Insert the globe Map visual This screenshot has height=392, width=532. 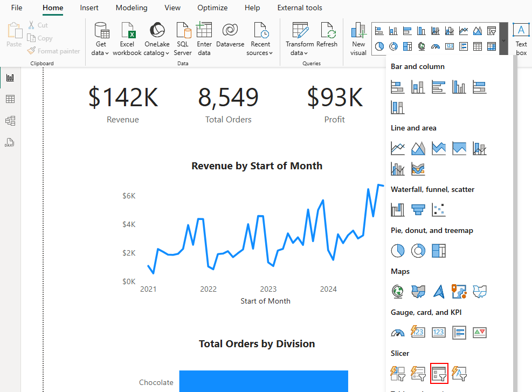click(x=398, y=292)
